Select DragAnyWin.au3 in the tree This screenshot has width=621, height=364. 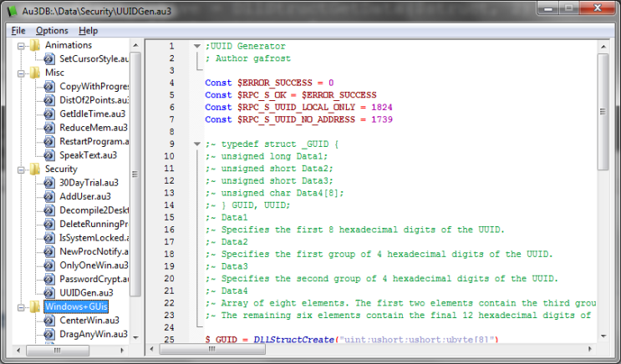click(x=94, y=334)
